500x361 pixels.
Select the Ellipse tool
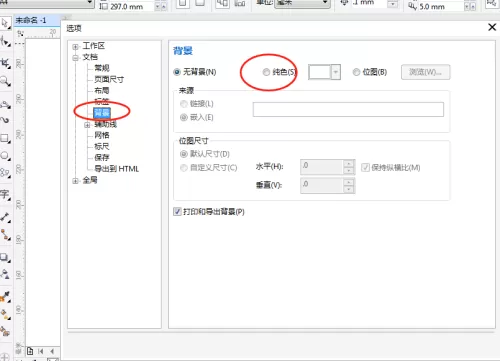[x=5, y=155]
